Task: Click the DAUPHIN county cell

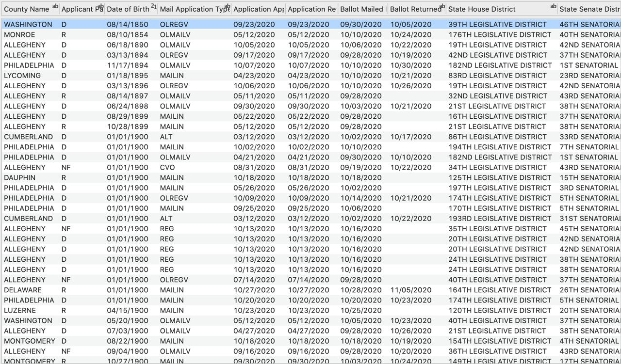Action: [19, 177]
